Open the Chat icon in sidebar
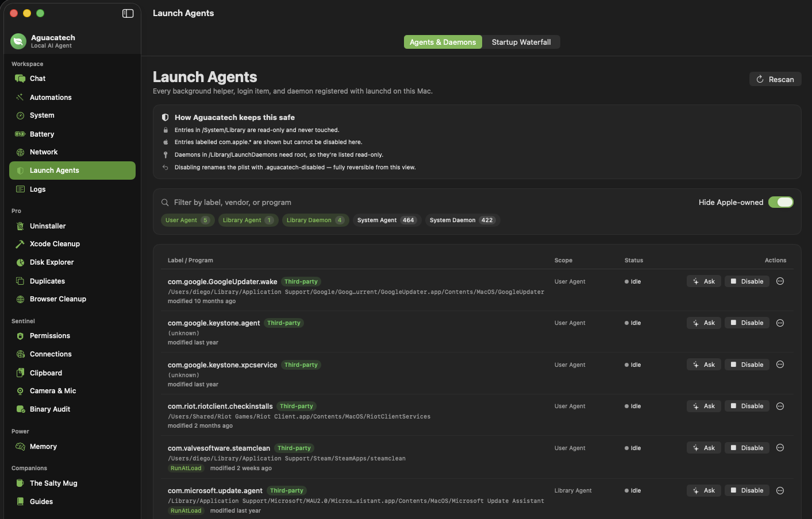This screenshot has height=519, width=812. coord(20,79)
